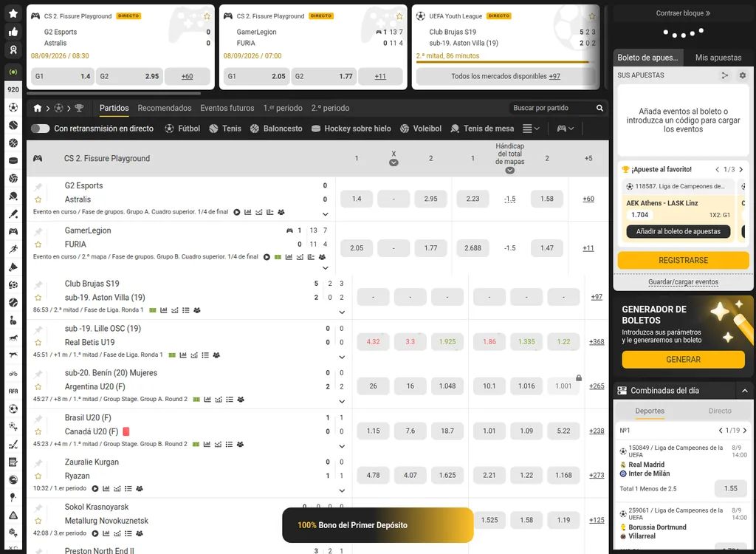Viewport: 756px width, 554px height.
Task: Open Eventos futuros tab
Action: pyautogui.click(x=227, y=108)
